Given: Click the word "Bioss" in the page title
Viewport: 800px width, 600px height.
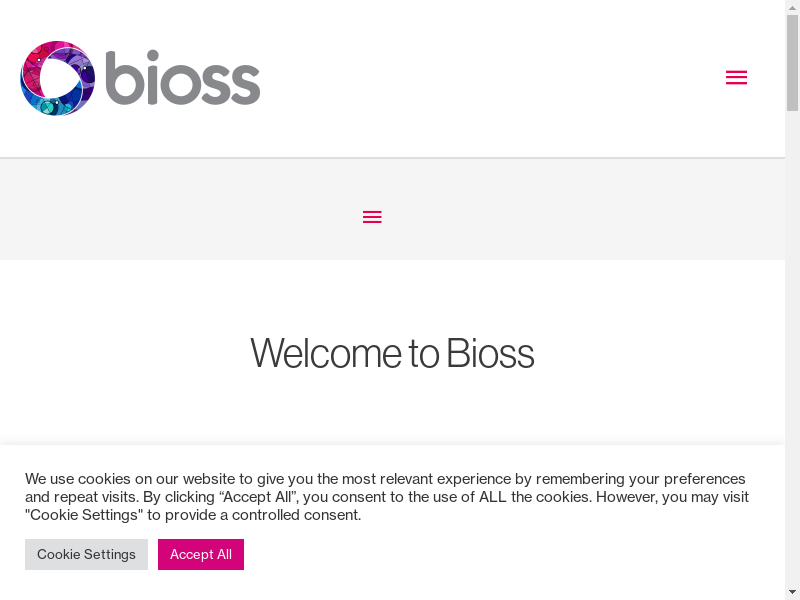Looking at the screenshot, I should tap(490, 353).
